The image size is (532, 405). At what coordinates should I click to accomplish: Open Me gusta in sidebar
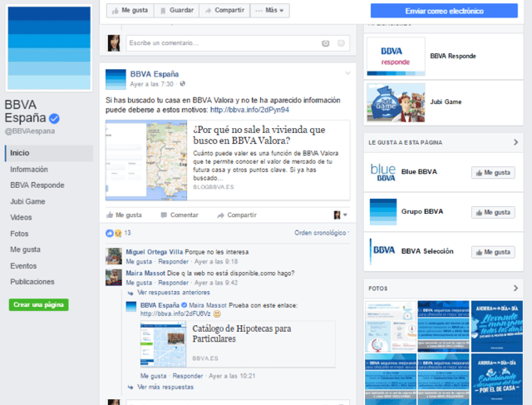tap(25, 249)
